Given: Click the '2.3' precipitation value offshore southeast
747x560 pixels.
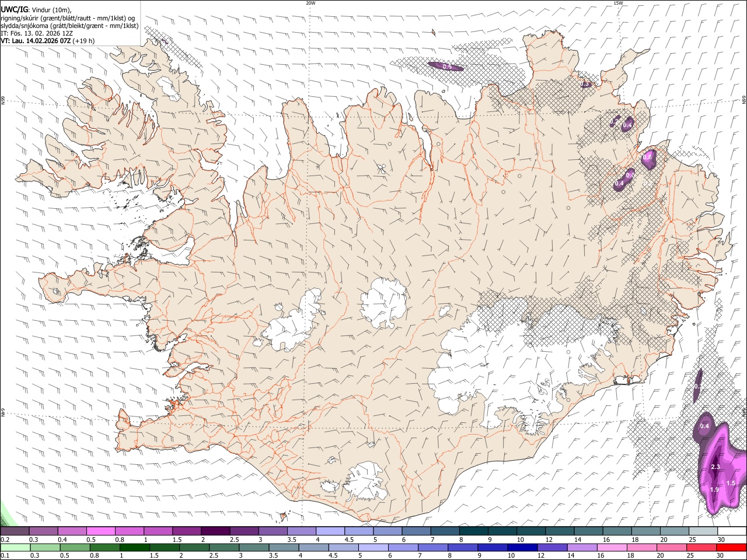Looking at the screenshot, I should coord(715,468).
